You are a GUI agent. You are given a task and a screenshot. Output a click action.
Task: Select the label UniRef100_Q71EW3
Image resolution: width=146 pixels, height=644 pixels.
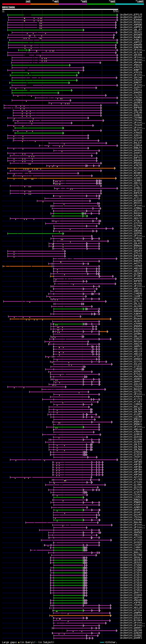click(x=131, y=565)
